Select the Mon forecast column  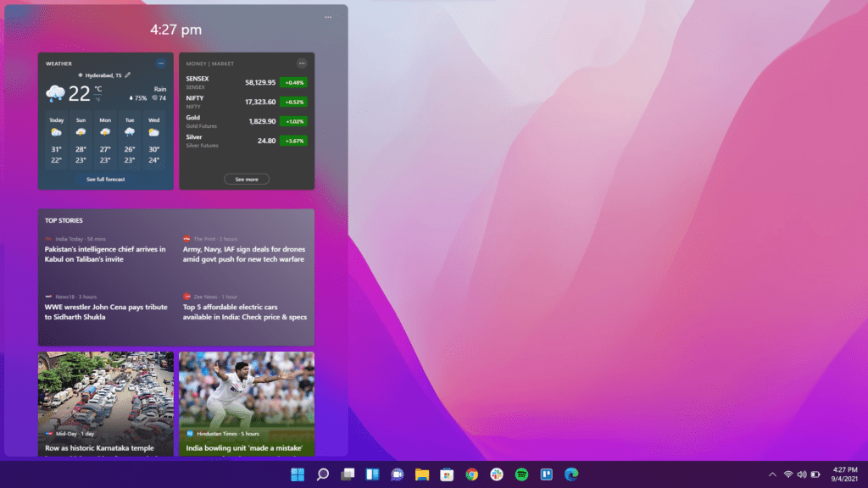(x=105, y=141)
